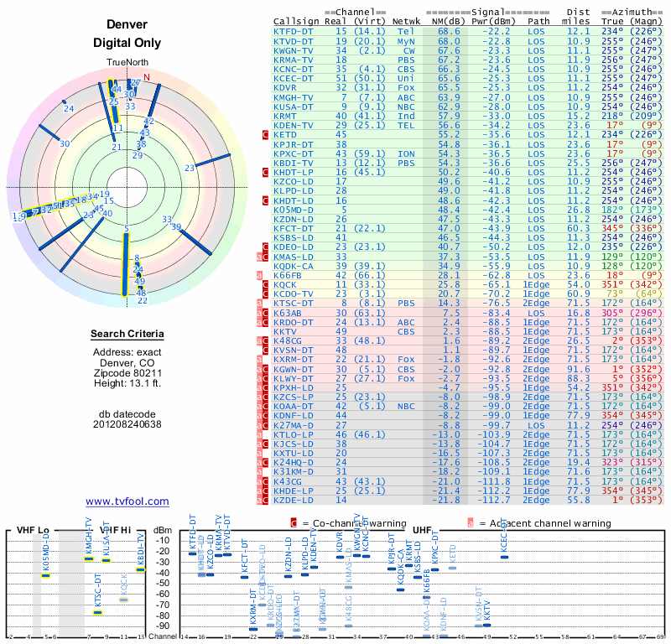Select the KWGN-TV callsign
Screen dimensions: 671x644
point(294,51)
